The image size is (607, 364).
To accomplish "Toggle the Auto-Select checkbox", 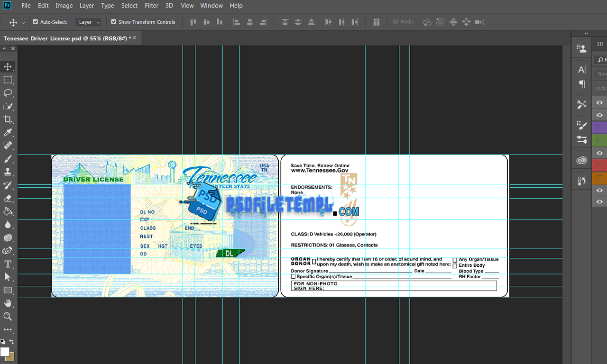I will tap(35, 22).
